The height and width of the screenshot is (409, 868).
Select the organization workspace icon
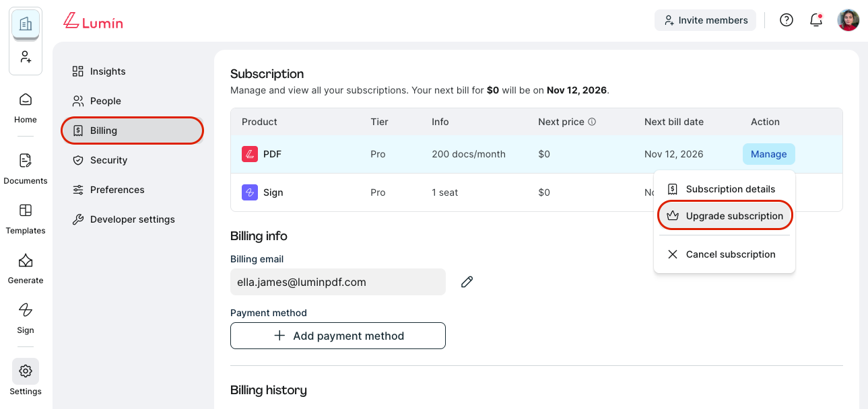point(26,24)
